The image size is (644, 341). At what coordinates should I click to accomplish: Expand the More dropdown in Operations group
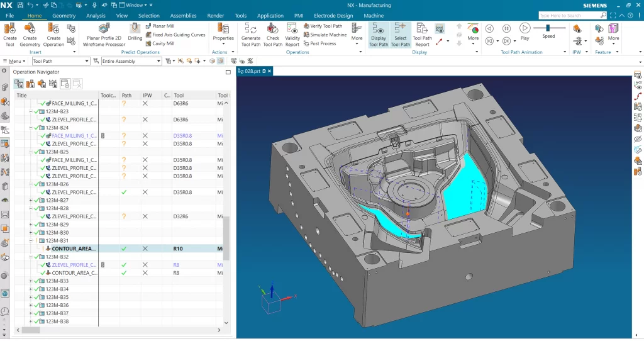point(357,34)
